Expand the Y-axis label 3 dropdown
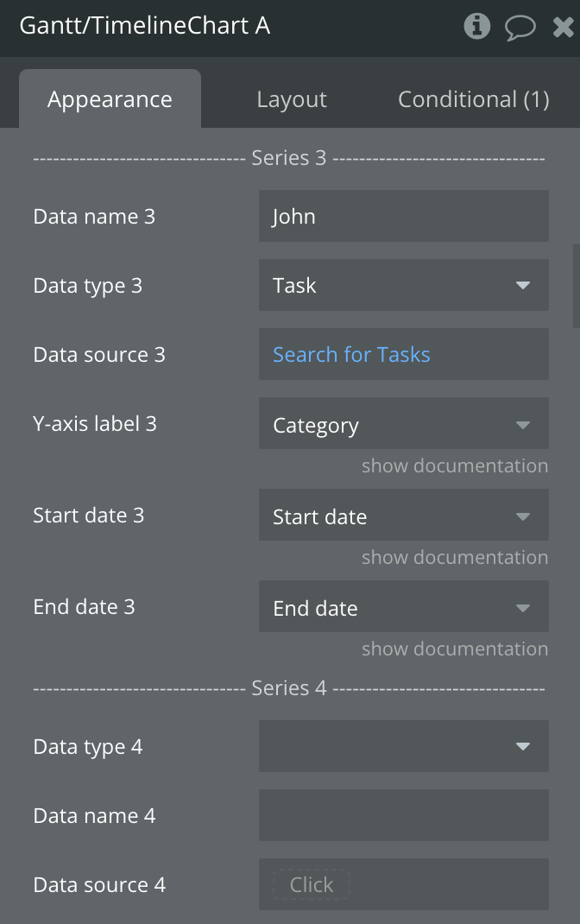This screenshot has width=580, height=924. [x=403, y=425]
